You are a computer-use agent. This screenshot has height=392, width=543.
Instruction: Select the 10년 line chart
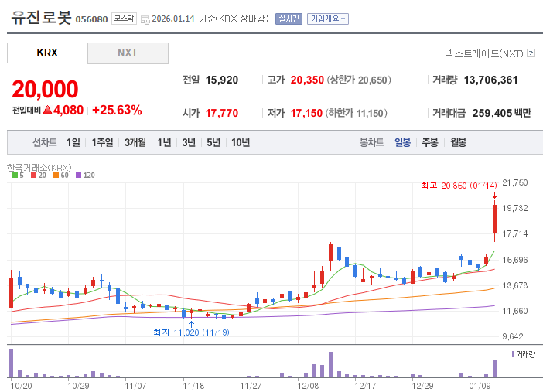click(241, 142)
